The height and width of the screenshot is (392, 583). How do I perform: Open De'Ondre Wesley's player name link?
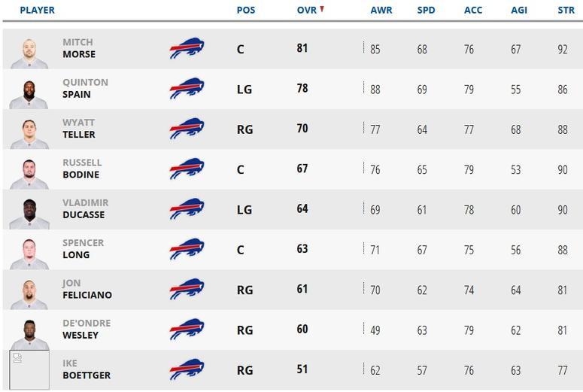click(87, 329)
